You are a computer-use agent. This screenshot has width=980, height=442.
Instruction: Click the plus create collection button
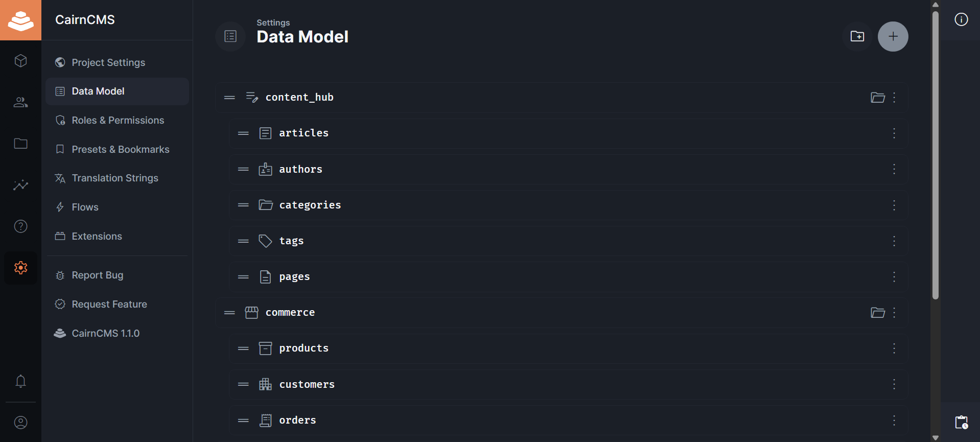pos(893,36)
